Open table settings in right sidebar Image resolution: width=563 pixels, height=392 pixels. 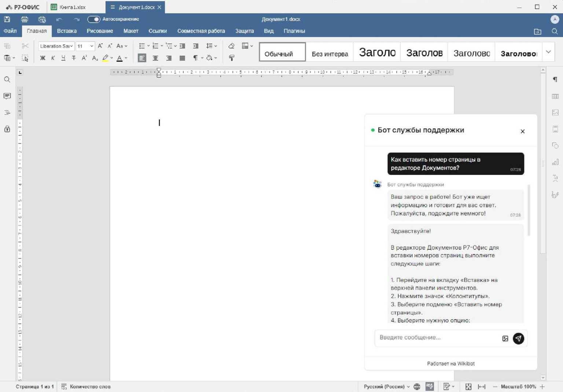click(555, 96)
